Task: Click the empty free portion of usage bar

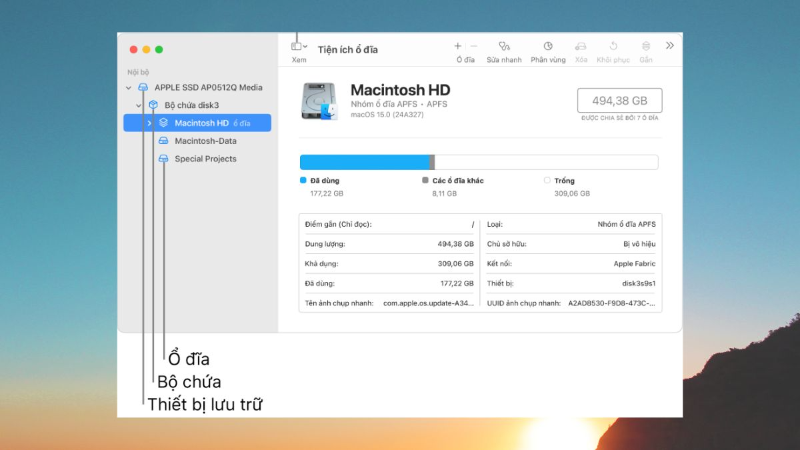Action: 546,162
